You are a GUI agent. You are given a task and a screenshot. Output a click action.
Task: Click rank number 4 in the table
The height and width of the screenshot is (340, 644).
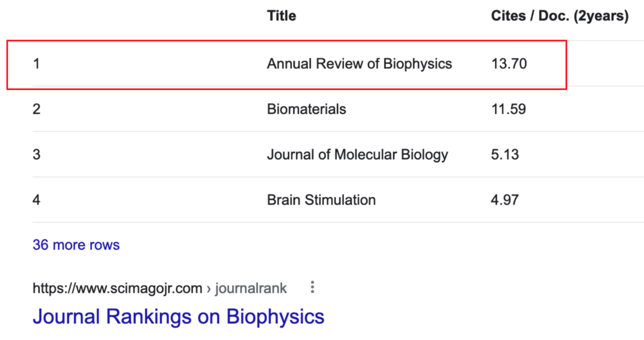pyautogui.click(x=36, y=200)
